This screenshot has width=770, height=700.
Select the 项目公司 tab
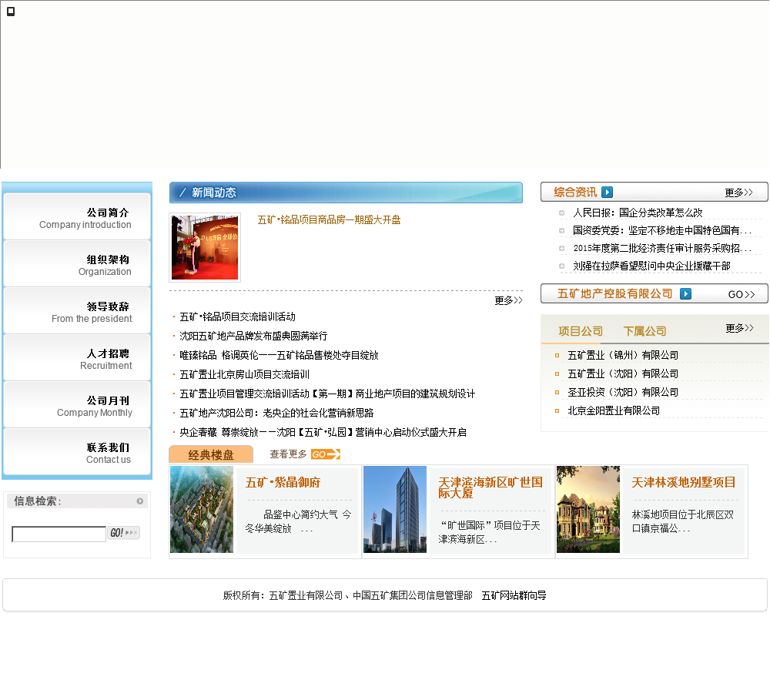580,331
